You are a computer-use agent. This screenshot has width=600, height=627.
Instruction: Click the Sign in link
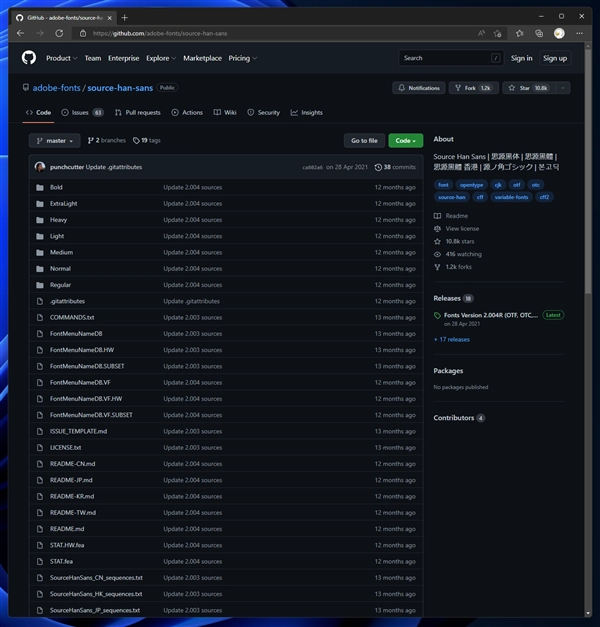pos(521,58)
